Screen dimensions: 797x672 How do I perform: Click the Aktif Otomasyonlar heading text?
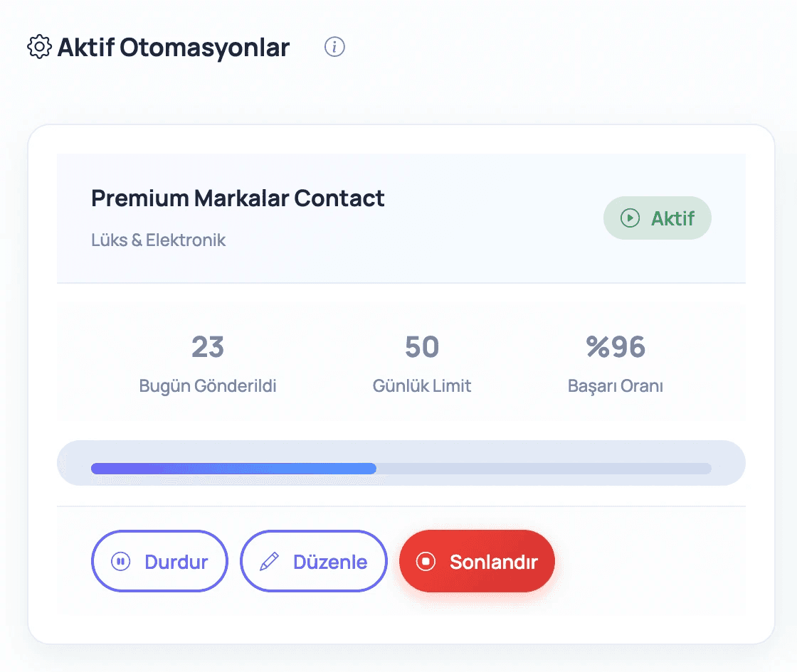pos(173,48)
